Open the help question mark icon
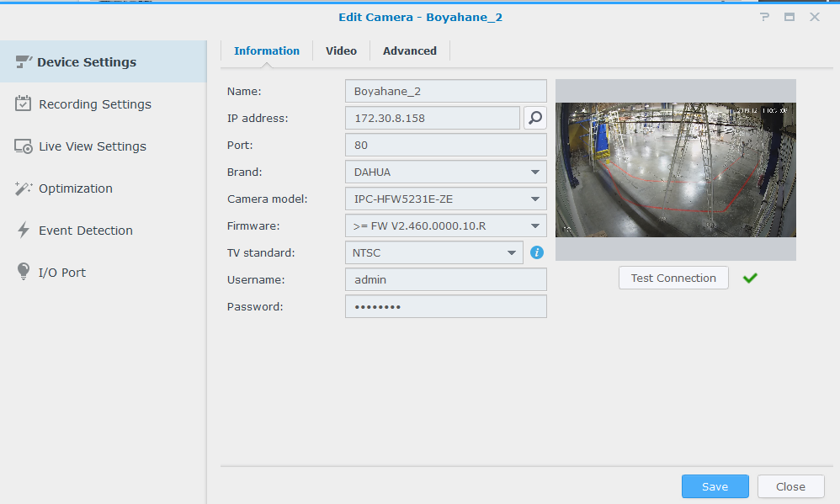This screenshot has width=840, height=504. point(764,17)
